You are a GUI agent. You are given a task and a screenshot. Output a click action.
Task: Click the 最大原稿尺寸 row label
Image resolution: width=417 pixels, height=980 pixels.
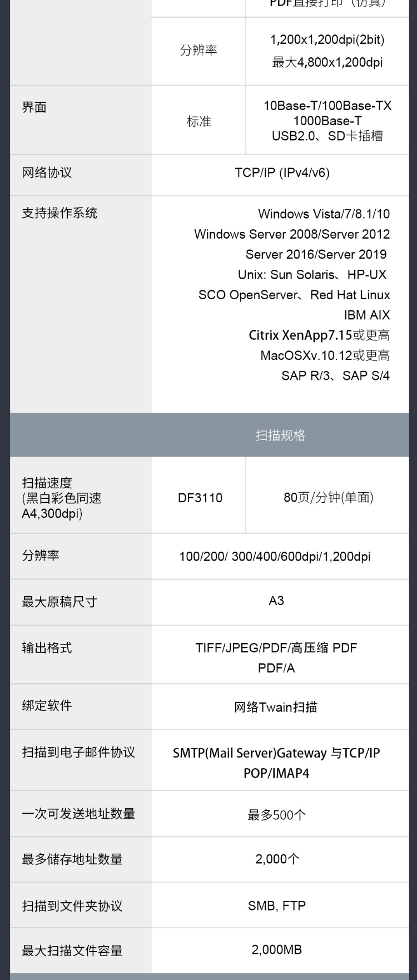[x=59, y=602]
